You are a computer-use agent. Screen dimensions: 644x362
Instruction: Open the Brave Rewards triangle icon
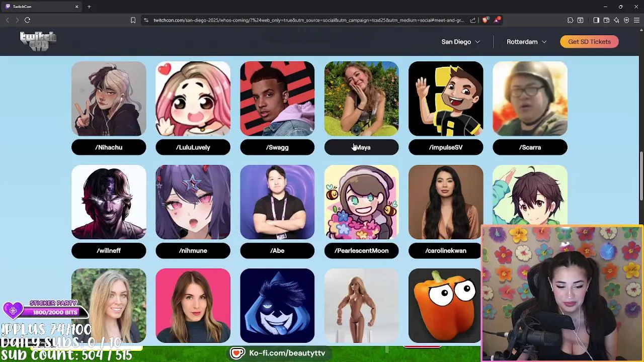tap(497, 20)
